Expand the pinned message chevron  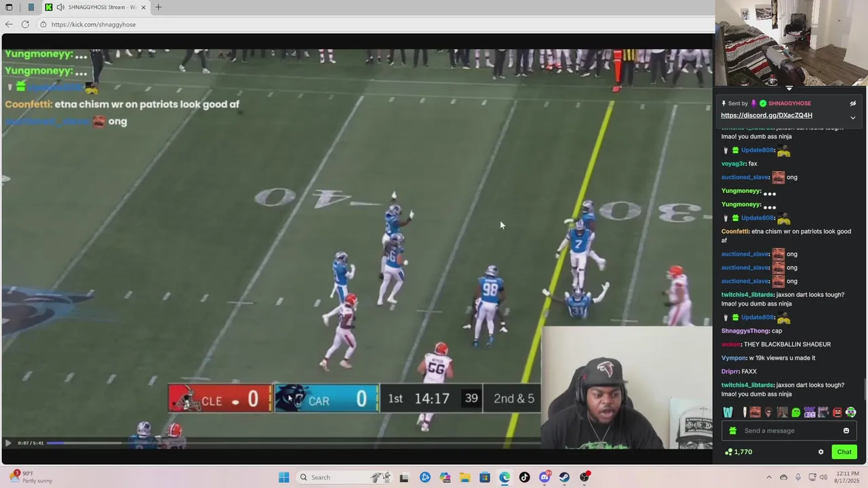point(852,118)
